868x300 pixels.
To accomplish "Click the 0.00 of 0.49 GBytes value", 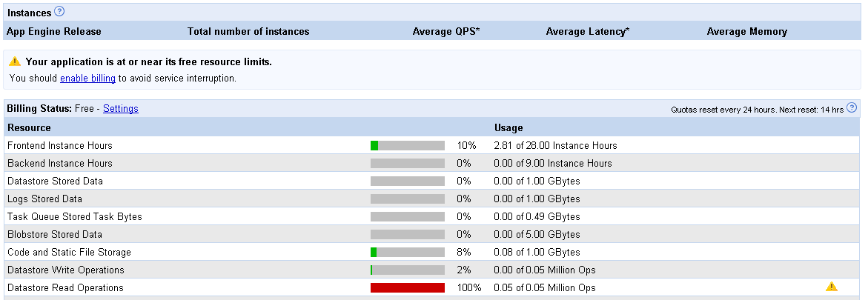I will tap(537, 216).
